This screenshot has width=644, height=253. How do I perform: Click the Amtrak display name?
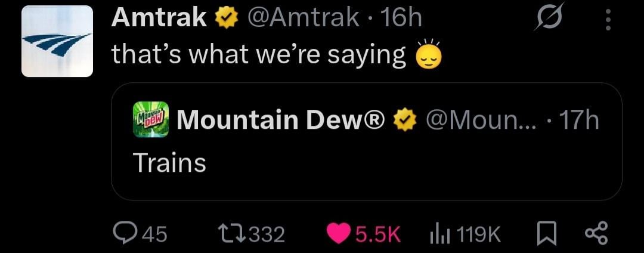[x=159, y=19]
